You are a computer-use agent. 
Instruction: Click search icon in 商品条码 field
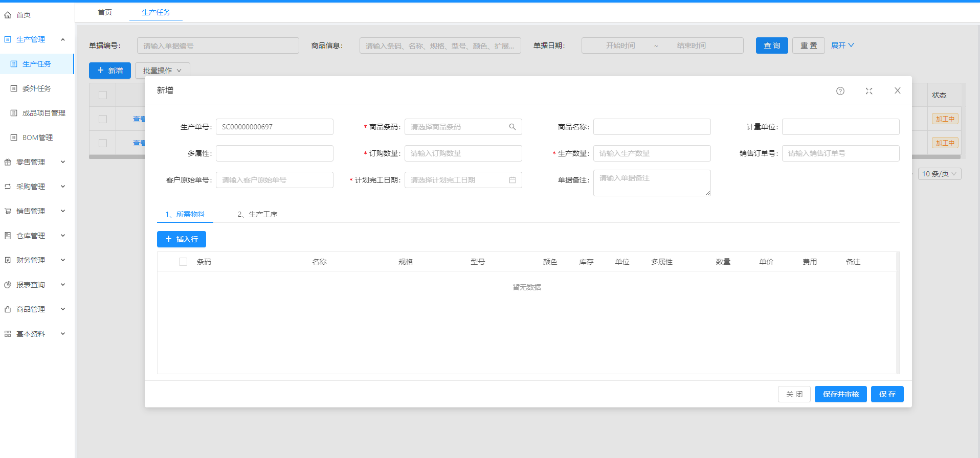(x=513, y=127)
